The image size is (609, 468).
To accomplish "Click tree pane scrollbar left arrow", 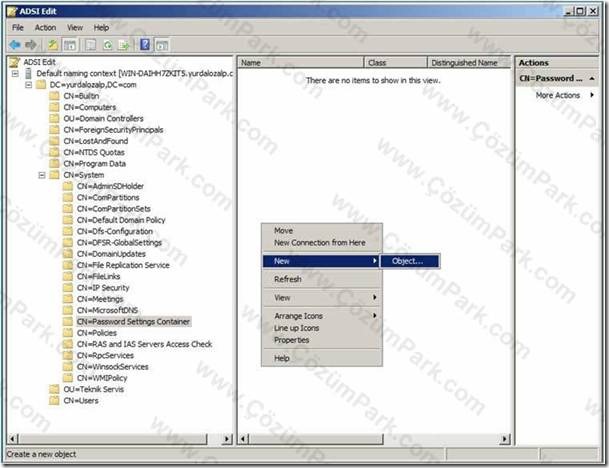I will click(x=12, y=439).
